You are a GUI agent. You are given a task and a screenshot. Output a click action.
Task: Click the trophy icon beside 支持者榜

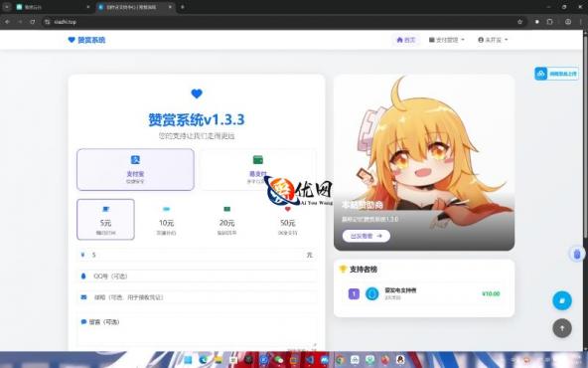pyautogui.click(x=343, y=269)
